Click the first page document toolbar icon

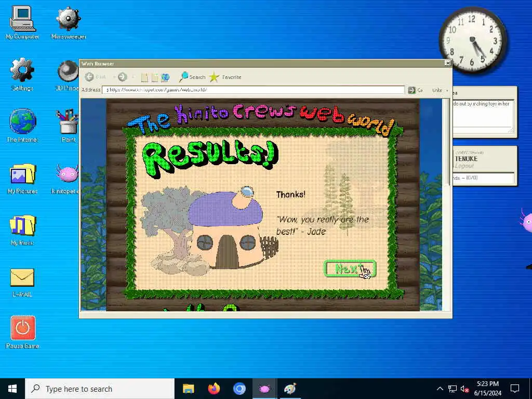[145, 77]
